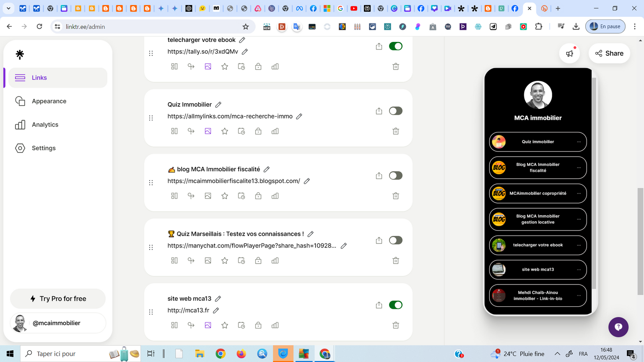The image size is (644, 362).
Task: Open more options for site web mca13 preview
Action: 579,270
